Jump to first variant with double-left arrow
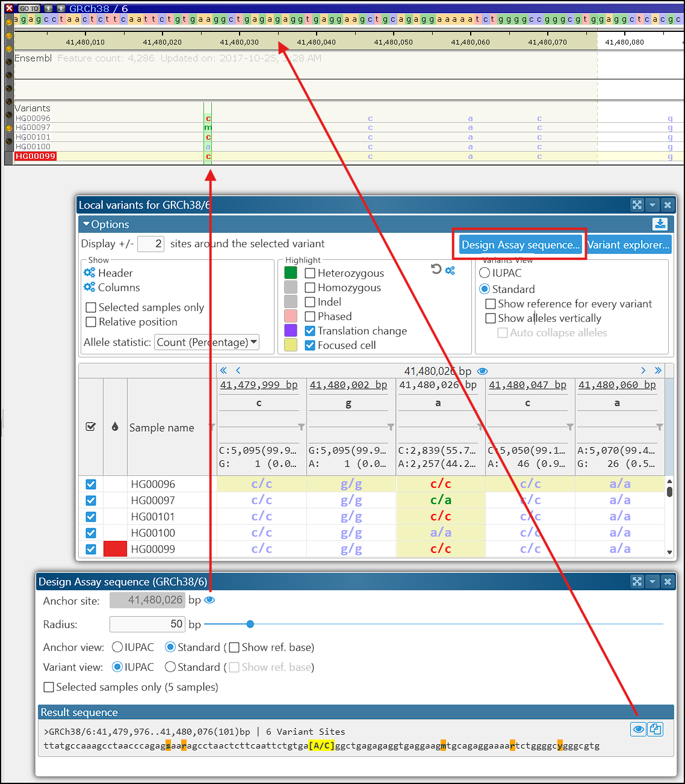685x784 pixels. coord(223,371)
